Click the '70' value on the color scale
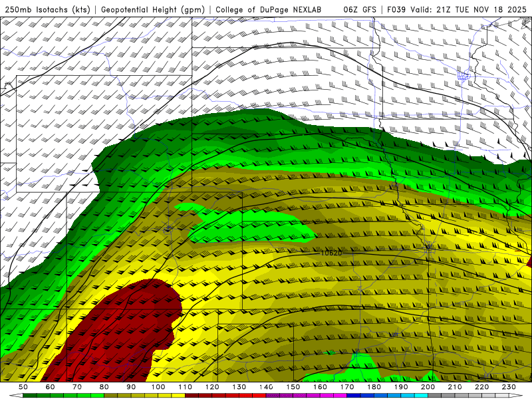The width and height of the screenshot is (532, 399). click(77, 387)
